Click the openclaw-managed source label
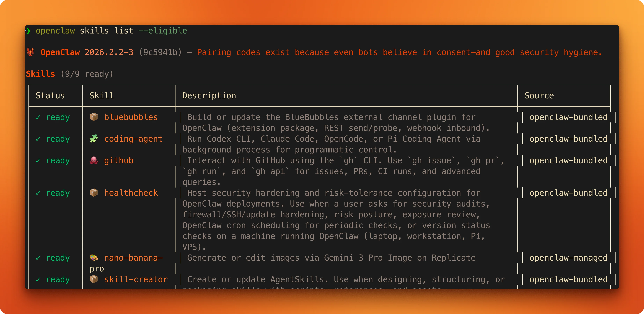Viewport: 644px width, 314px height. tap(568, 258)
